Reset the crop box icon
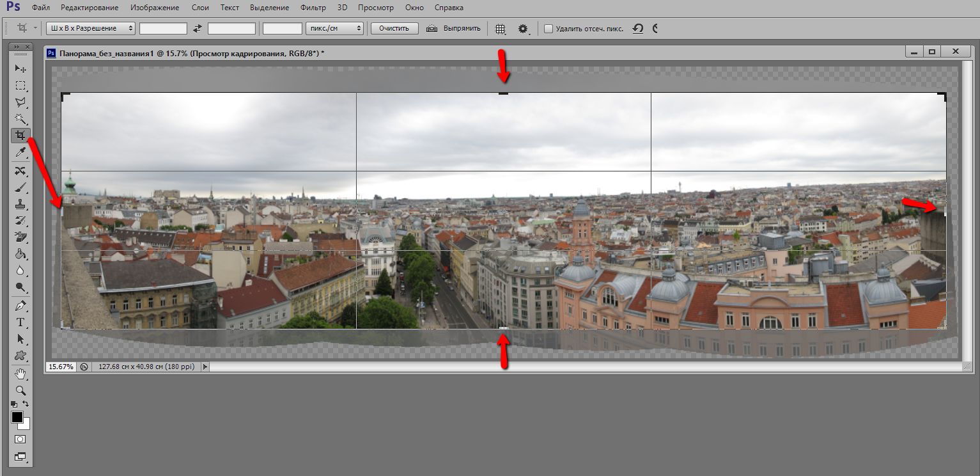The width and height of the screenshot is (980, 476). (638, 29)
